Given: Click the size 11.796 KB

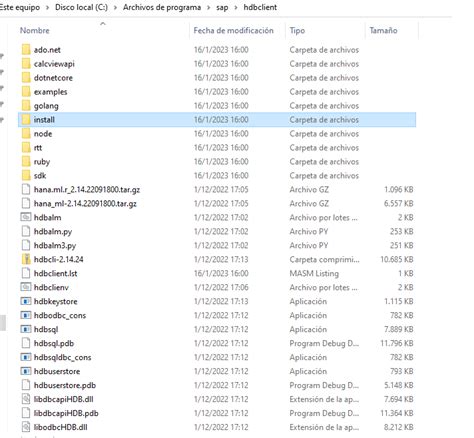Looking at the screenshot, I should point(397,343).
